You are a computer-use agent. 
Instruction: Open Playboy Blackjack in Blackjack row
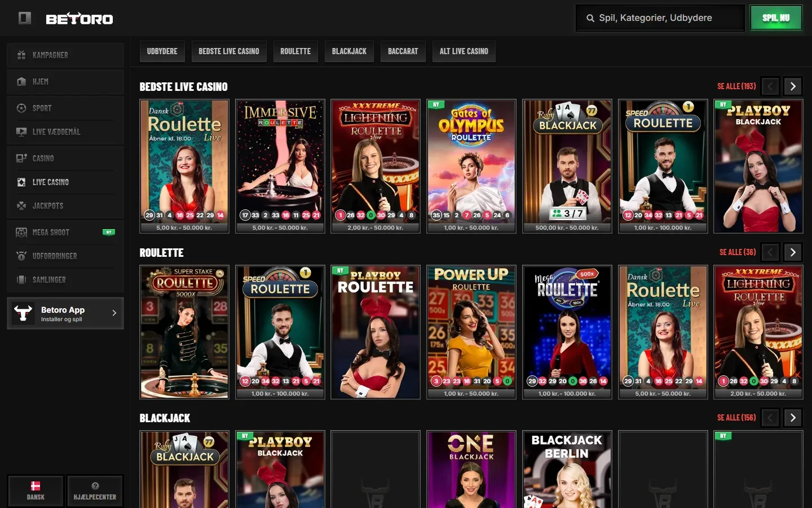(280, 470)
